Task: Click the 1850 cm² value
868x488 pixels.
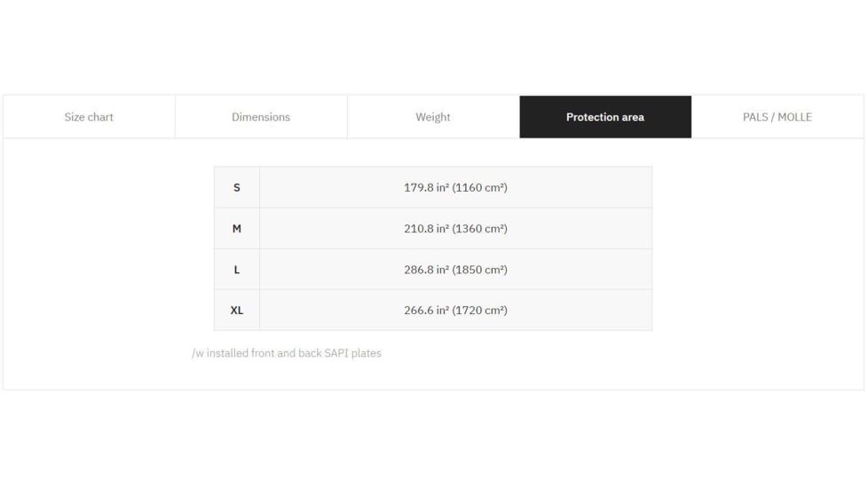Action: point(480,270)
